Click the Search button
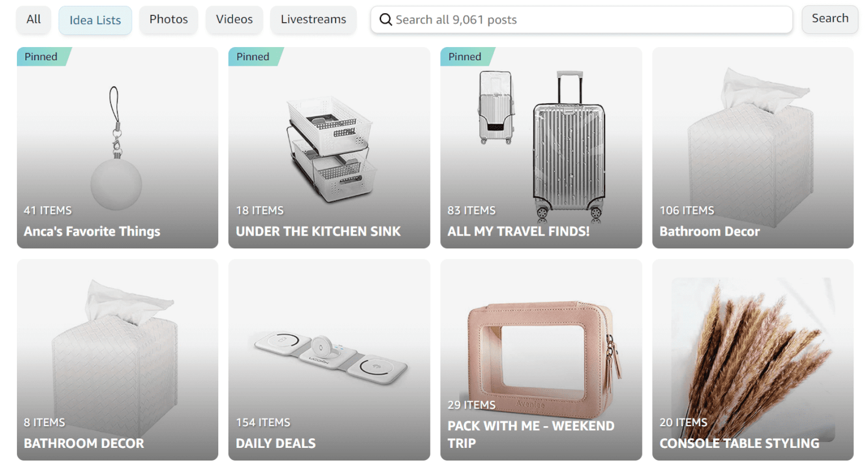 point(830,19)
